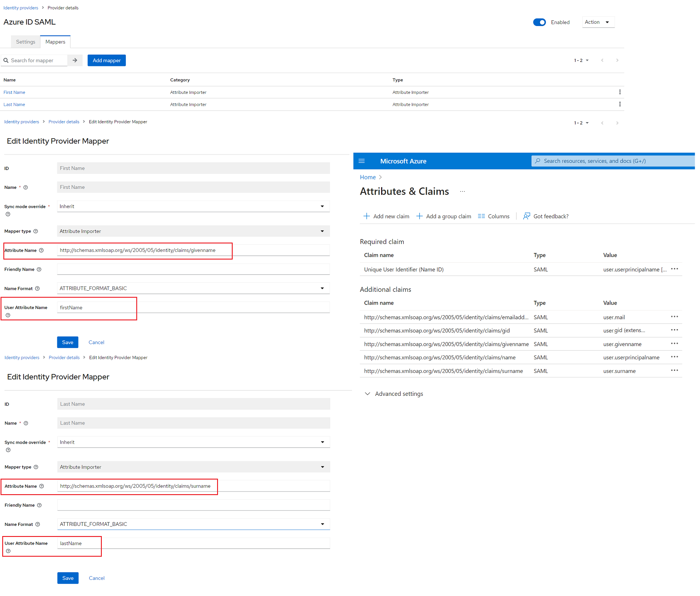Click help icon next to Friendly Name, First Name mapper
The width and height of the screenshot is (700, 596).
click(x=39, y=269)
